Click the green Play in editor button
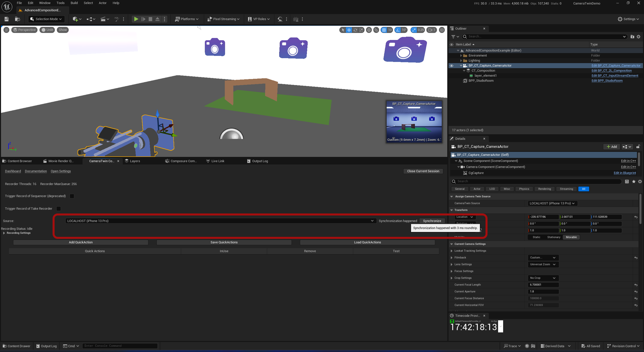644x352 pixels. pyautogui.click(x=136, y=19)
